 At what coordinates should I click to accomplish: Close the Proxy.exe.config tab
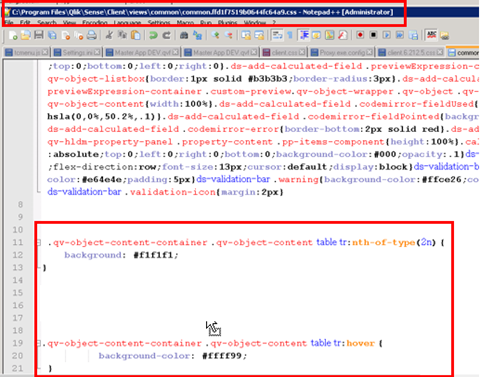point(369,52)
